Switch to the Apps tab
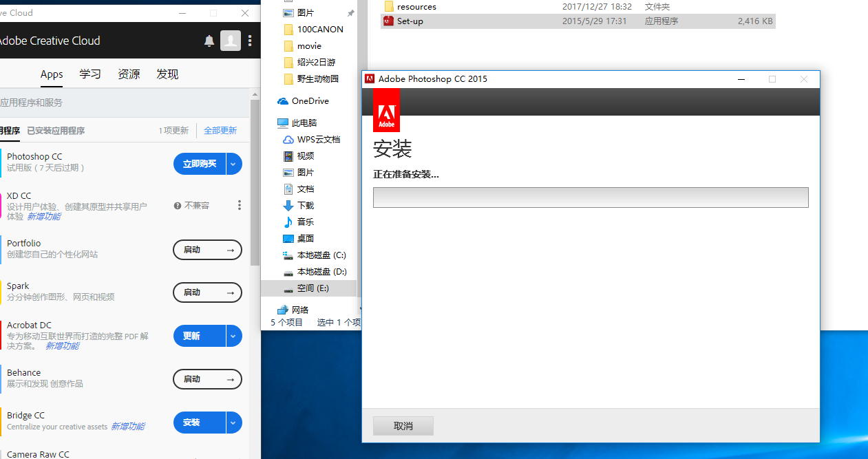This screenshot has width=868, height=459. [x=52, y=74]
